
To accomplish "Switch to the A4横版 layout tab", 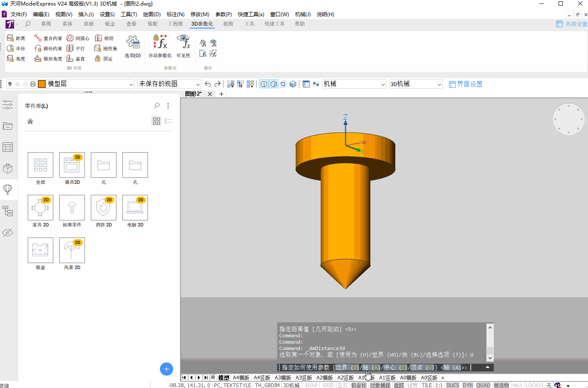I will tap(241, 378).
